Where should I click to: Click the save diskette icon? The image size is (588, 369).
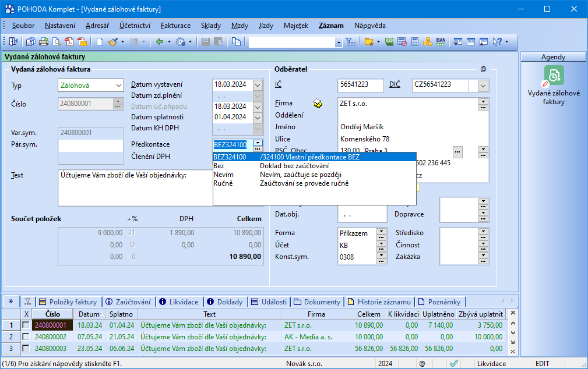coord(206,41)
